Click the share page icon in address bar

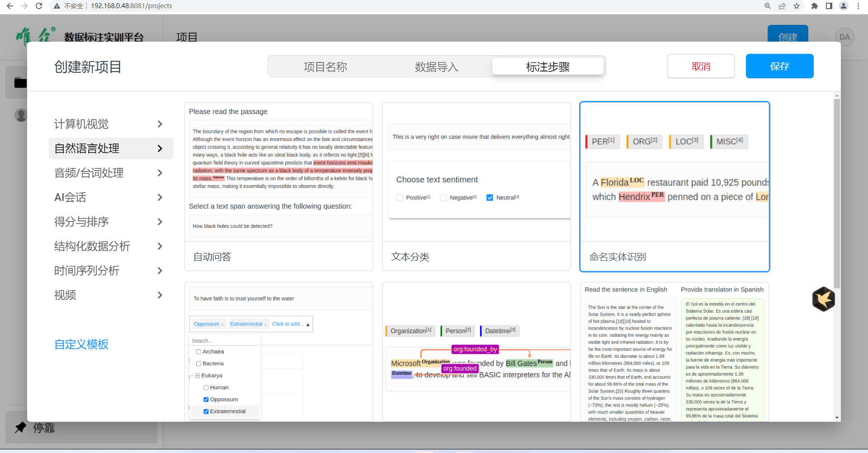tap(782, 6)
